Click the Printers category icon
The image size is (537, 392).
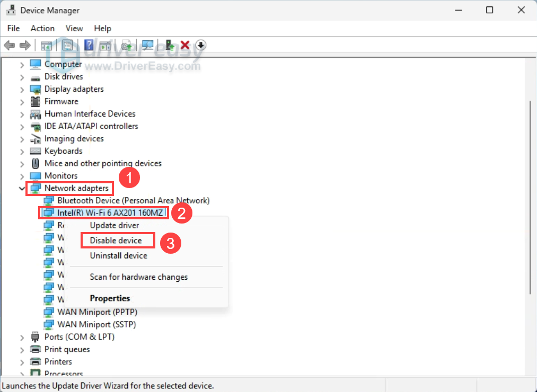tap(36, 361)
